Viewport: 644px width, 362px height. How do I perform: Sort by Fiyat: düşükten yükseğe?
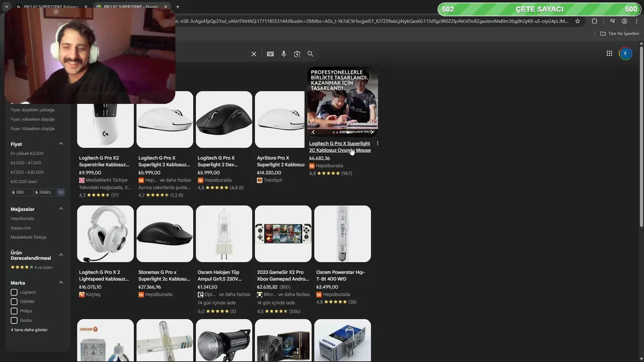pos(33,110)
